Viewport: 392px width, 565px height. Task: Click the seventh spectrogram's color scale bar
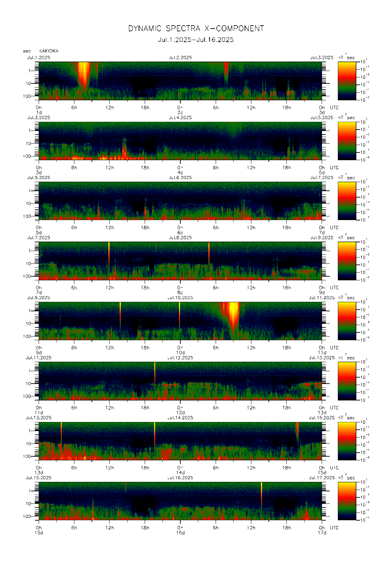click(347, 440)
